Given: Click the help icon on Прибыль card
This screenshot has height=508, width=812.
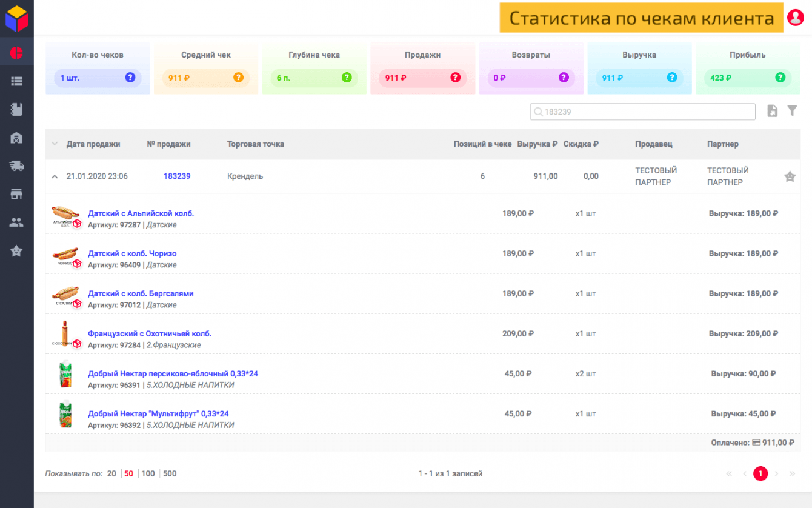Looking at the screenshot, I should click(780, 78).
